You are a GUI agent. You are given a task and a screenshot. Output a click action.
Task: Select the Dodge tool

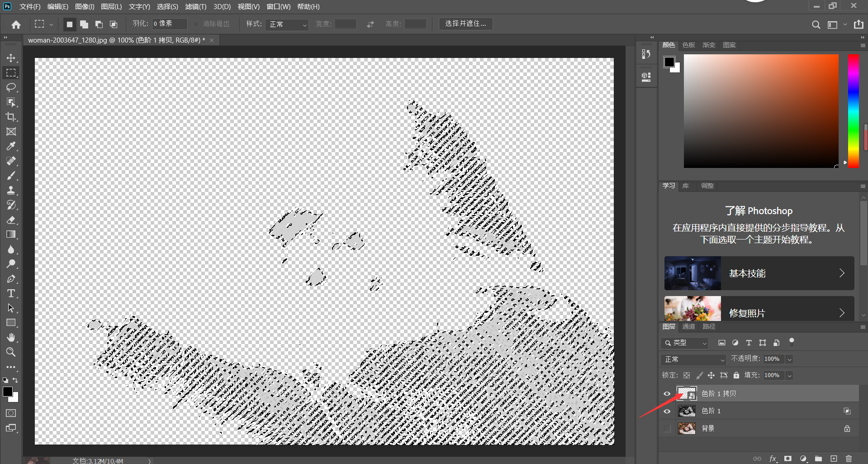[11, 264]
